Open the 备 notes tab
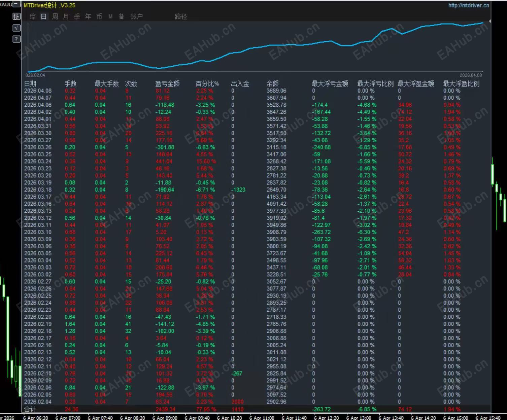 (x=122, y=16)
